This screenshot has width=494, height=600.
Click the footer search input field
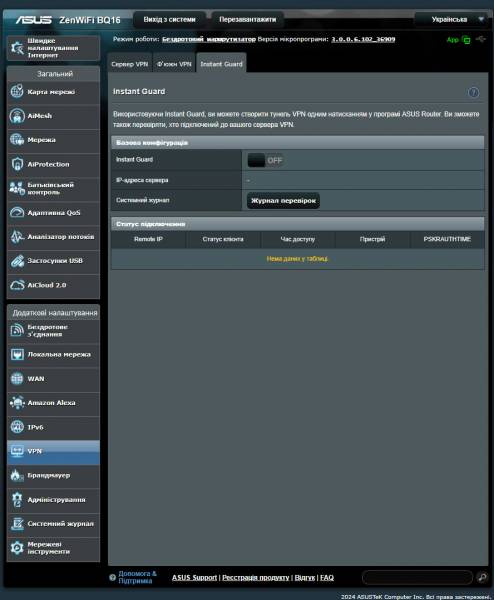point(417,577)
